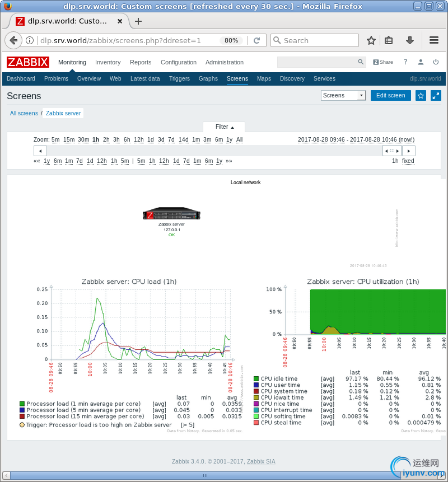This screenshot has height=482, width=448.
Task: Click the zoom level 80% indicator
Action: 231,40
